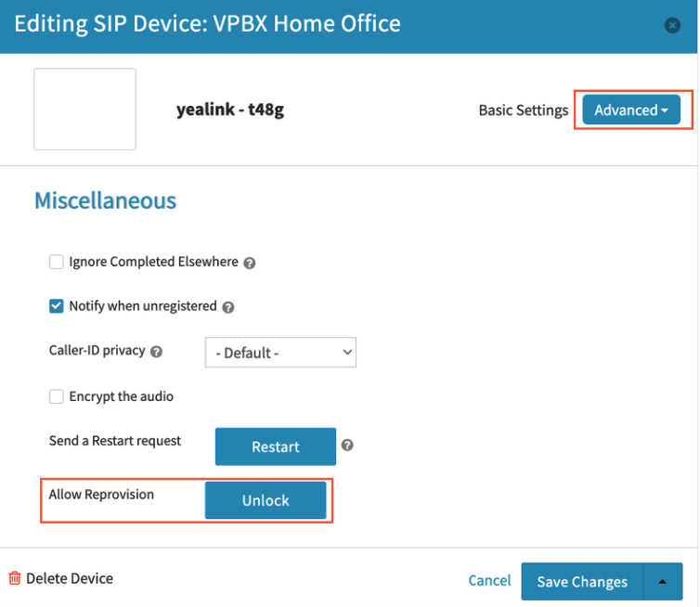
Task: Open the Advanced settings dropdown
Action: (x=631, y=110)
